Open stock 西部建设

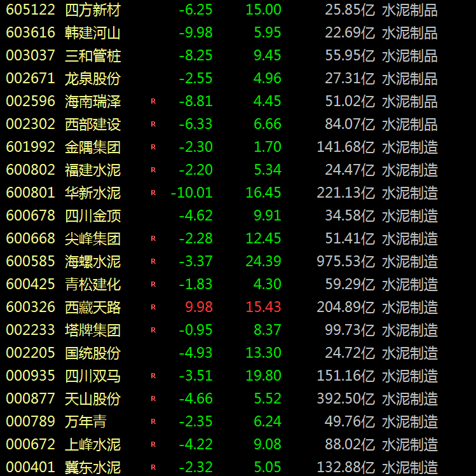click(93, 124)
